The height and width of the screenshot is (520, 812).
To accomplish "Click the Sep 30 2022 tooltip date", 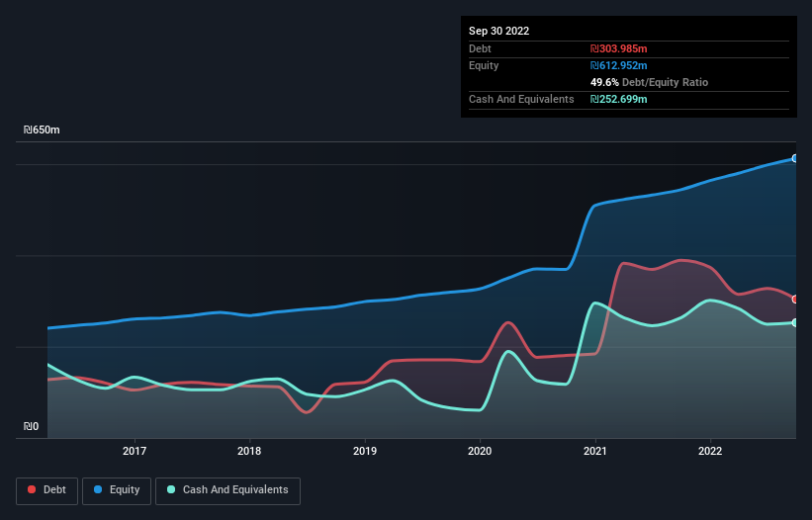I will (498, 31).
